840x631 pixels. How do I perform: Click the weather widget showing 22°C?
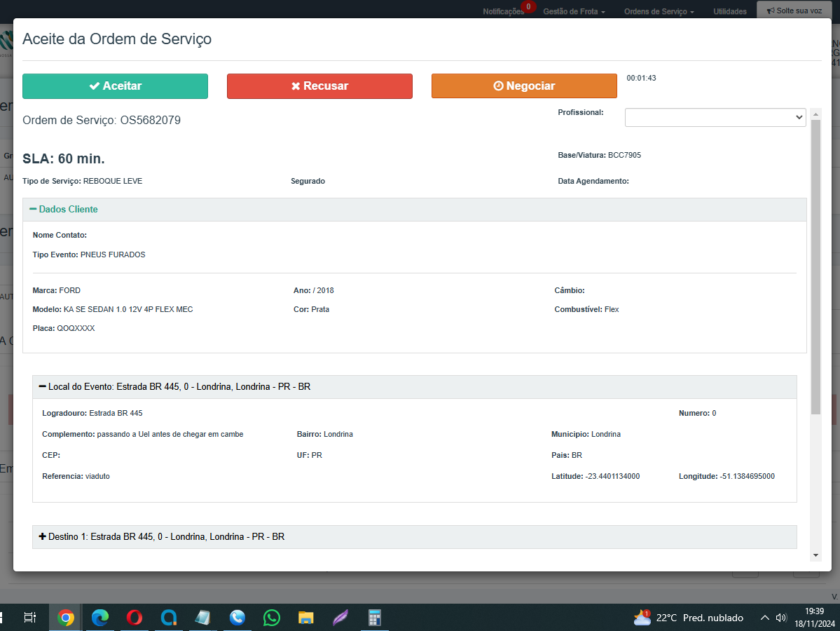(689, 618)
